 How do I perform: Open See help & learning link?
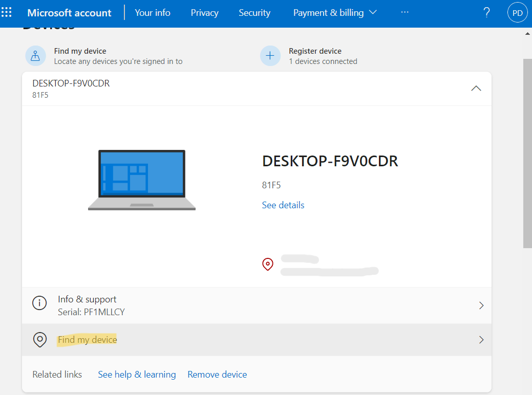point(137,375)
